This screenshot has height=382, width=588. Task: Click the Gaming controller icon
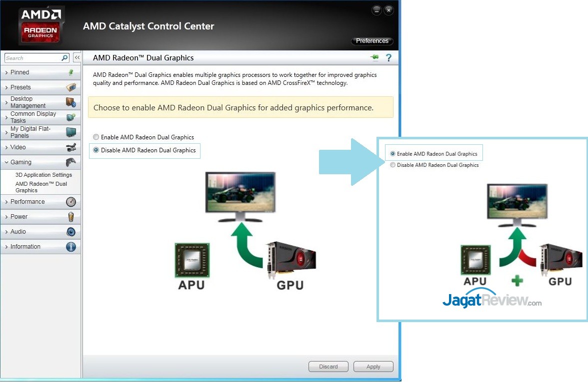click(71, 162)
